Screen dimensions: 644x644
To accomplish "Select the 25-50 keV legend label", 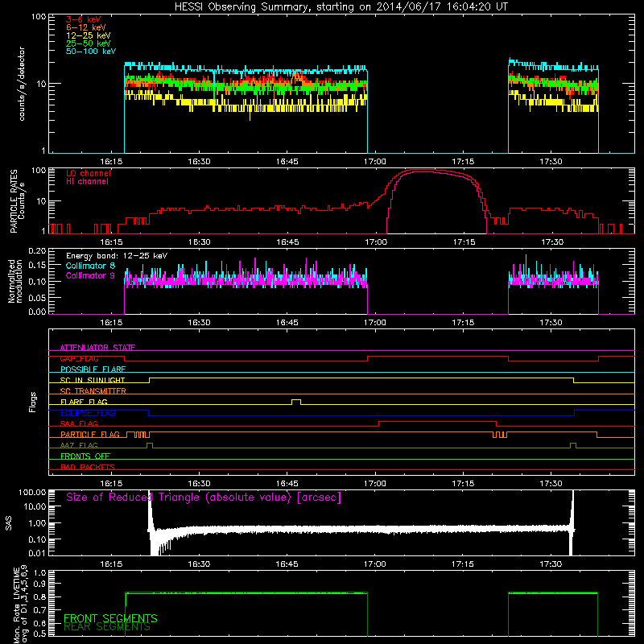I will (x=88, y=43).
